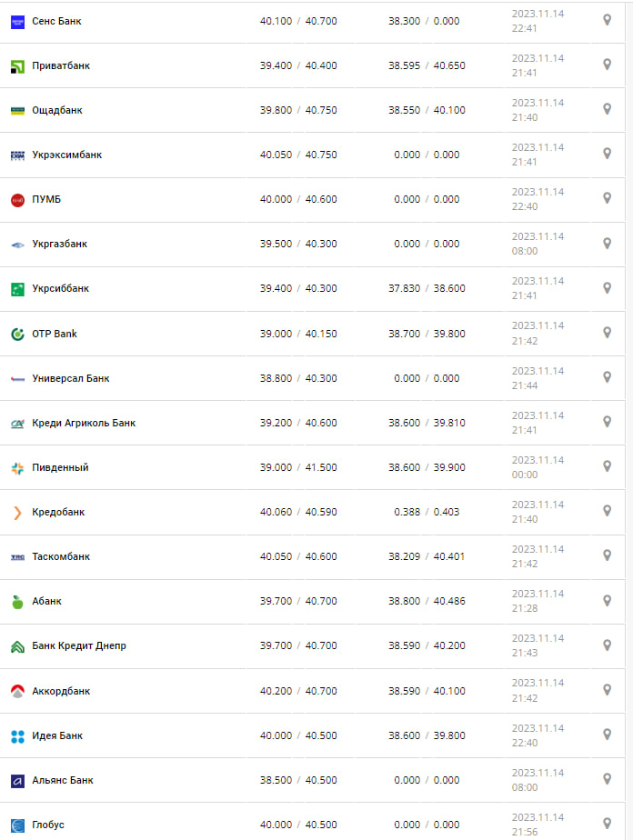Click the Абанк green apple logo
Screen dimensions: 633x840
(17, 602)
